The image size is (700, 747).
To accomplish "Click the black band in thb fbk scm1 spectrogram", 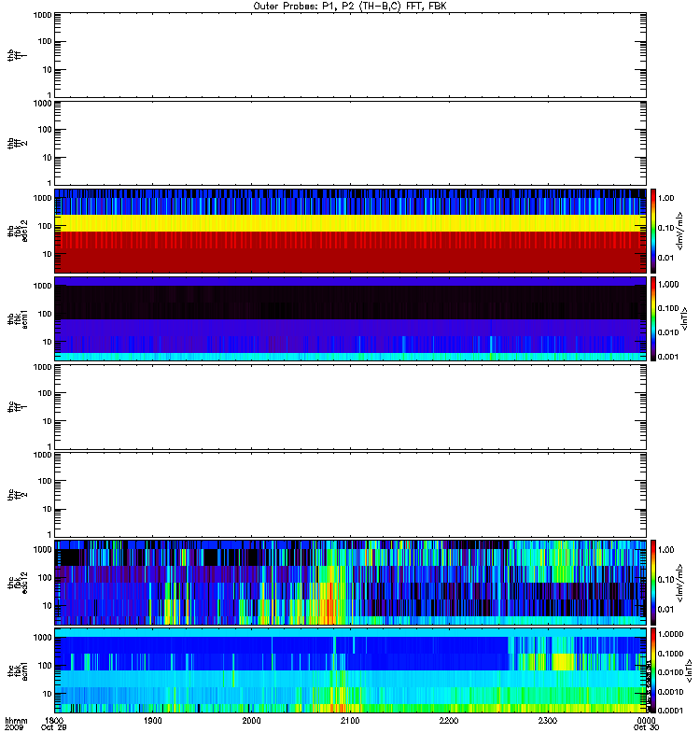I will click(x=350, y=302).
